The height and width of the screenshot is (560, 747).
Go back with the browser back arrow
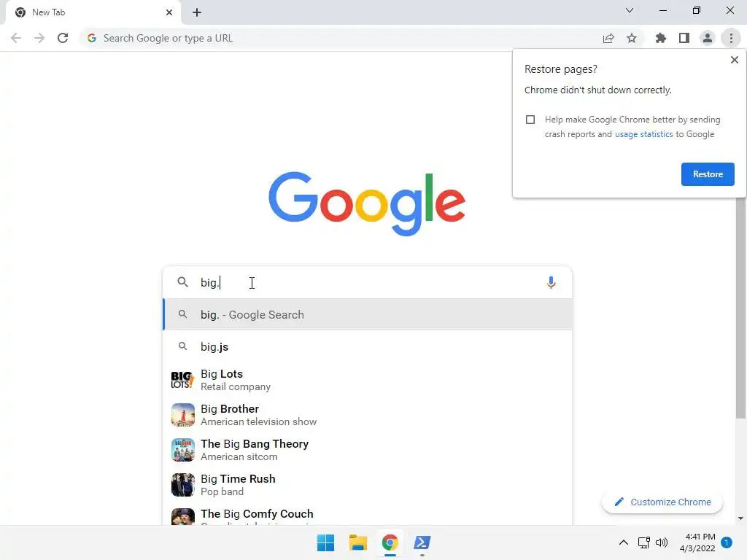(16, 38)
